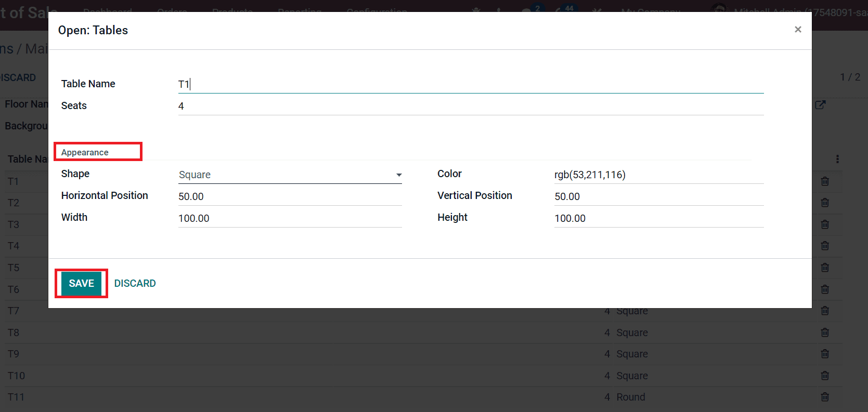Delete table T7 with trash icon

coord(825,311)
